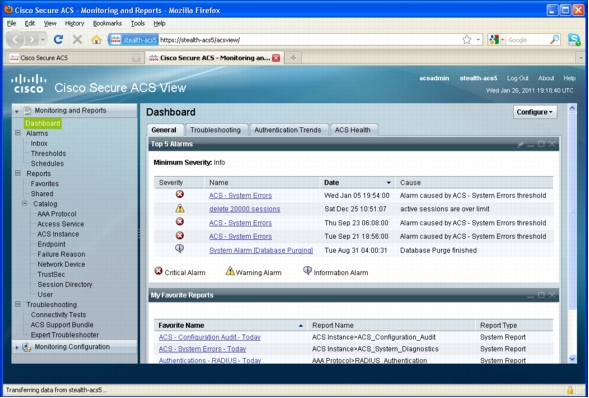Open the tab list dropdown arrow
The width and height of the screenshot is (589, 398).
[581, 58]
